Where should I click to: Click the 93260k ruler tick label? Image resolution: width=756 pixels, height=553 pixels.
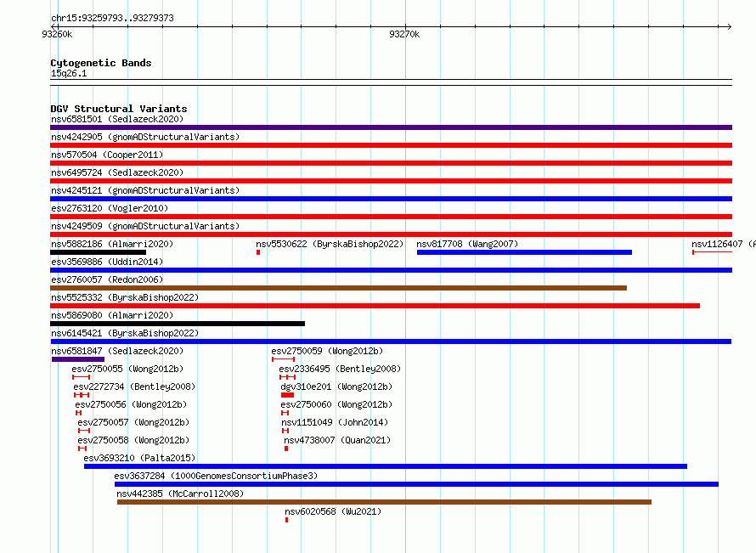[x=57, y=34]
